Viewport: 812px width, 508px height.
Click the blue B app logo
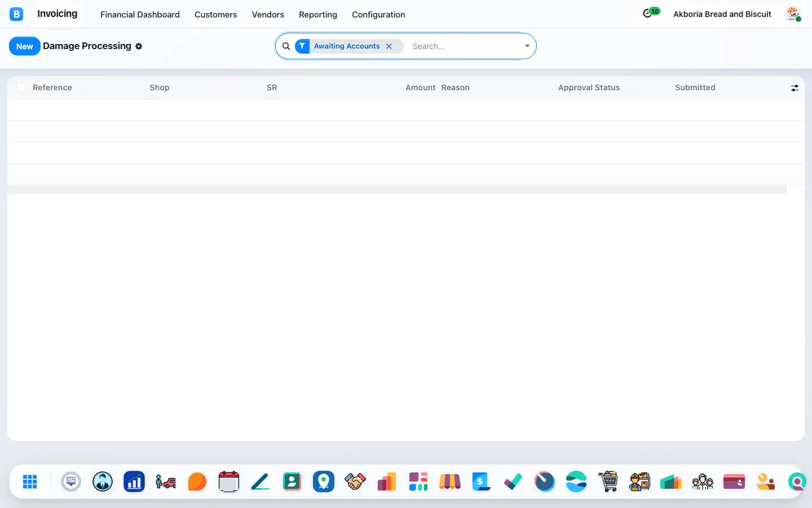coord(16,14)
